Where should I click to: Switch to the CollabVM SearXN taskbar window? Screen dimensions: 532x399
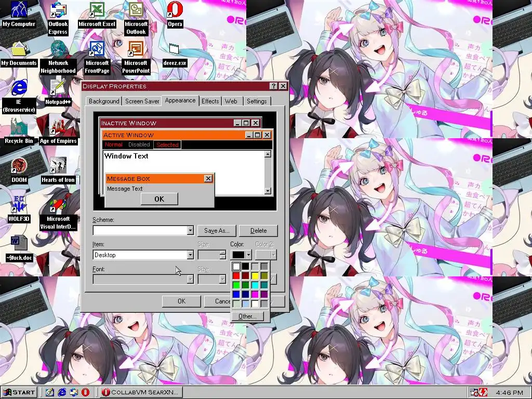[x=141, y=393]
